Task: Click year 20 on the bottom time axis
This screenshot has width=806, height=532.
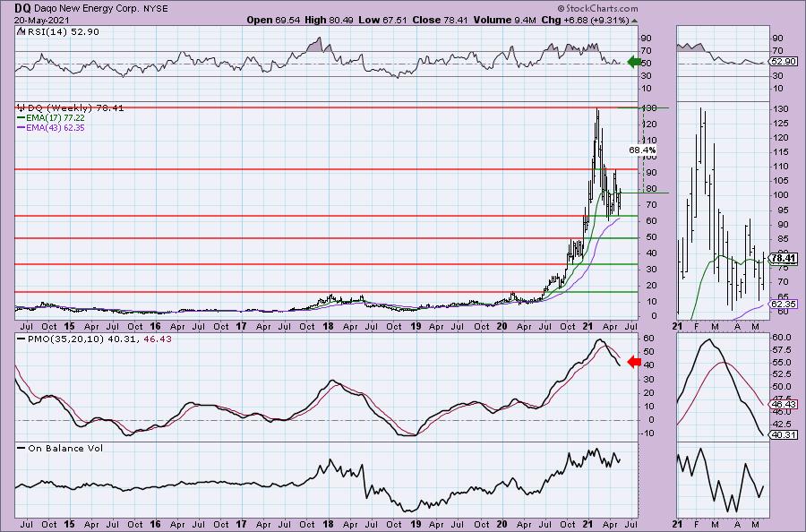Action: coord(502,525)
